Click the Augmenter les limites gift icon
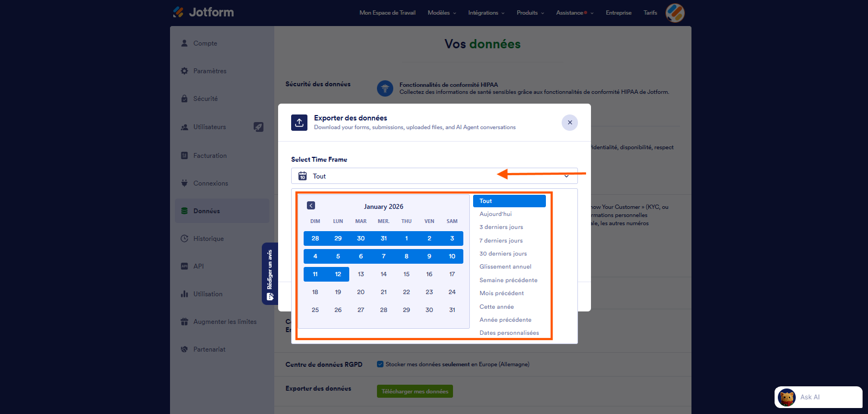Screen dimensions: 868x414 coord(184,321)
